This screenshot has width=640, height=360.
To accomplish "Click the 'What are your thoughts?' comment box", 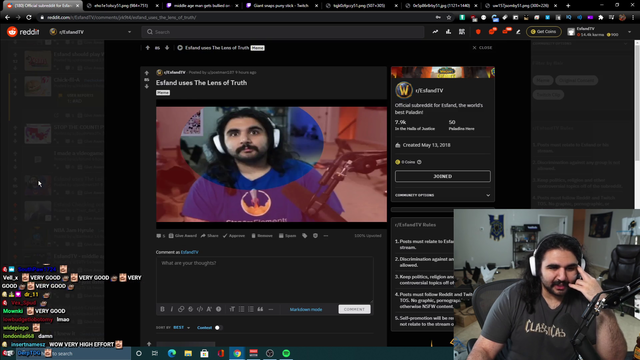I will point(264,280).
